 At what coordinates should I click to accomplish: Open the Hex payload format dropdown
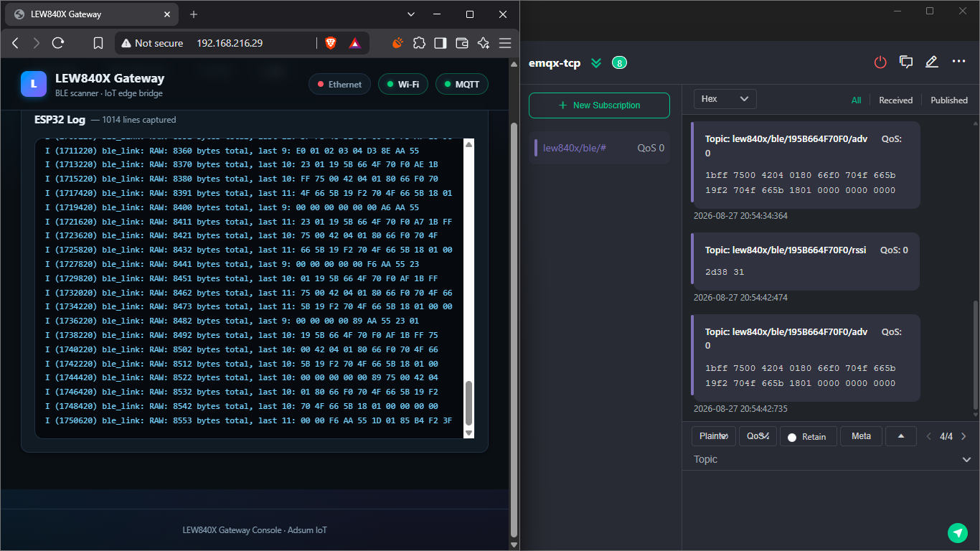click(725, 99)
